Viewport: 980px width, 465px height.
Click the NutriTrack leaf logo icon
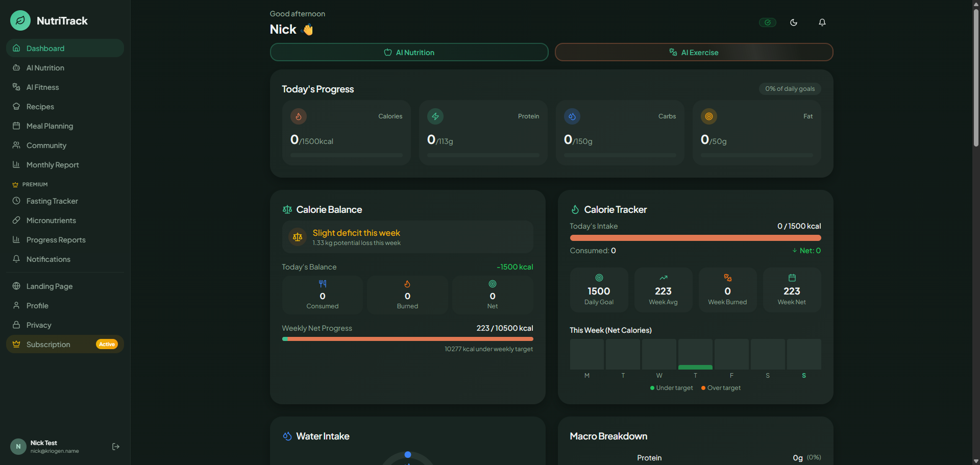20,21
